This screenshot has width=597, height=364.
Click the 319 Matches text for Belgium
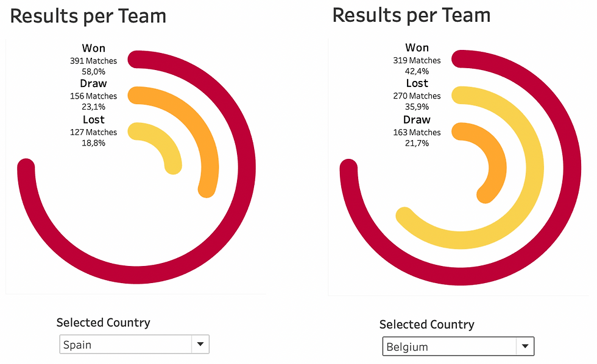tap(417, 60)
